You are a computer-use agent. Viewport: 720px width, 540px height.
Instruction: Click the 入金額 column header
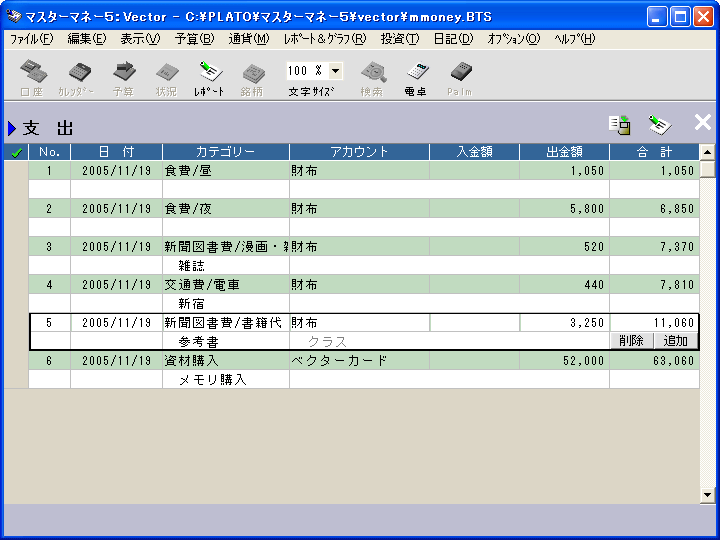coord(474,152)
